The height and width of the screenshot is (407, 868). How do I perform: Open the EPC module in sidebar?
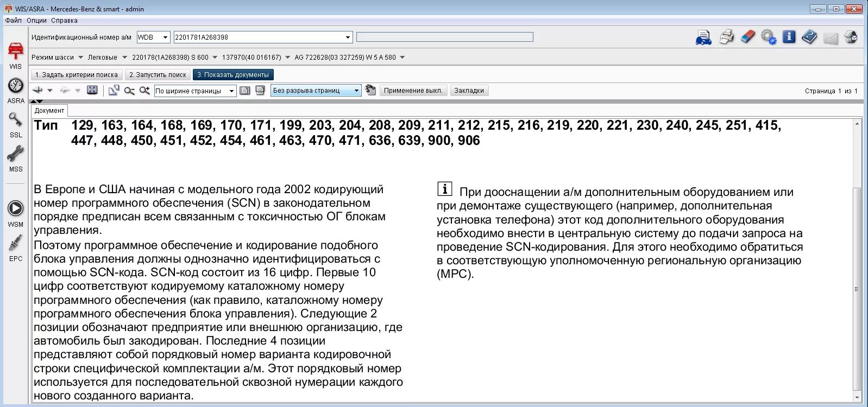tap(15, 247)
